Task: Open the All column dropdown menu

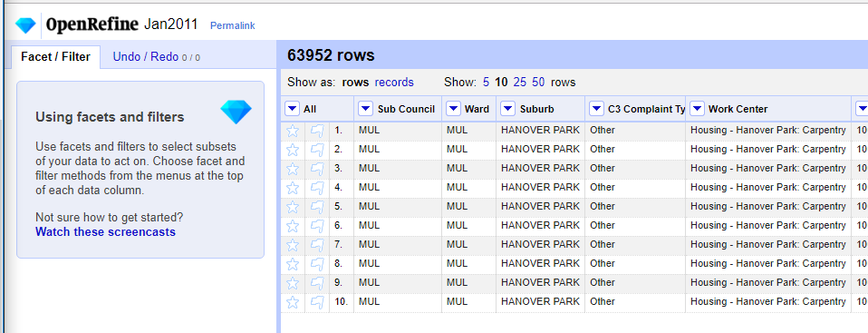Action: coord(292,109)
